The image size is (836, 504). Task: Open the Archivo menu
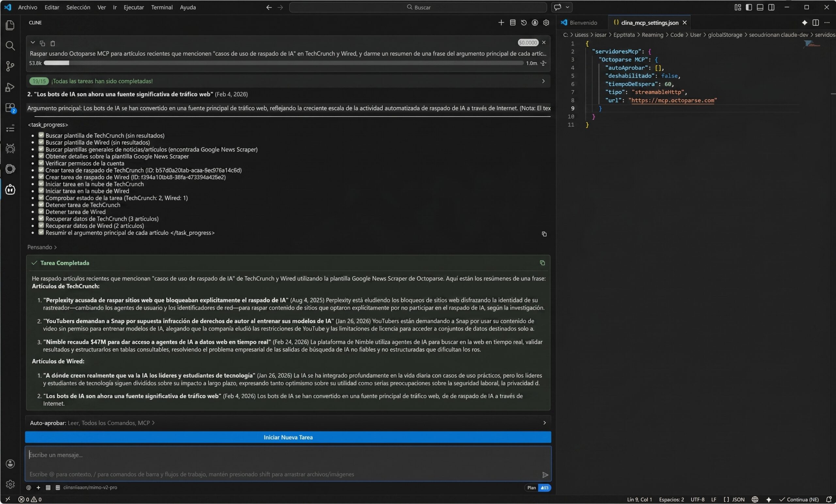pos(27,7)
